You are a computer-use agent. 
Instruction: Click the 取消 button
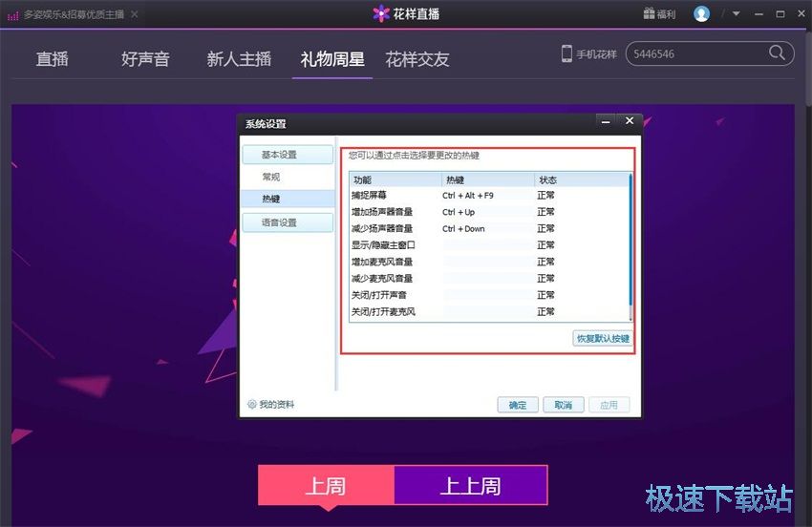[x=564, y=405]
